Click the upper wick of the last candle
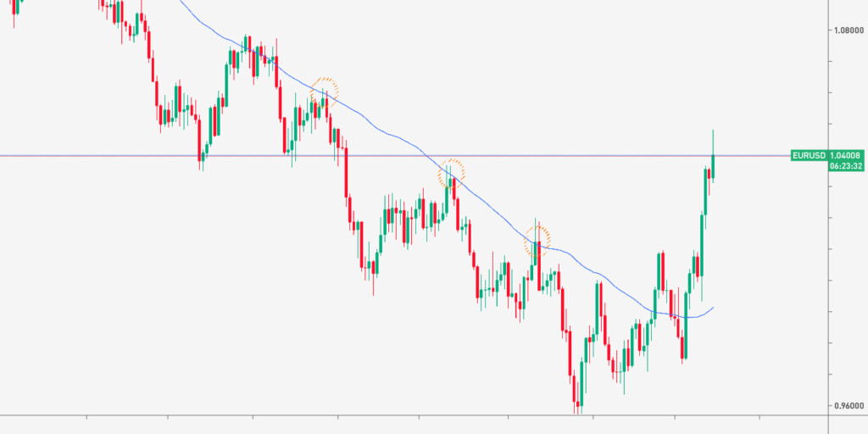The height and width of the screenshot is (434, 868). [x=713, y=140]
